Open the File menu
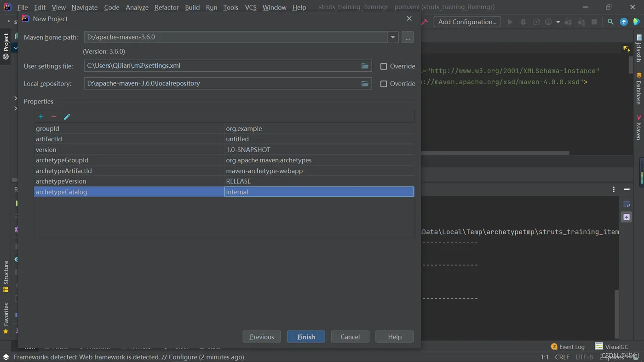Screen dimensions: 644x362 [x=23, y=7]
